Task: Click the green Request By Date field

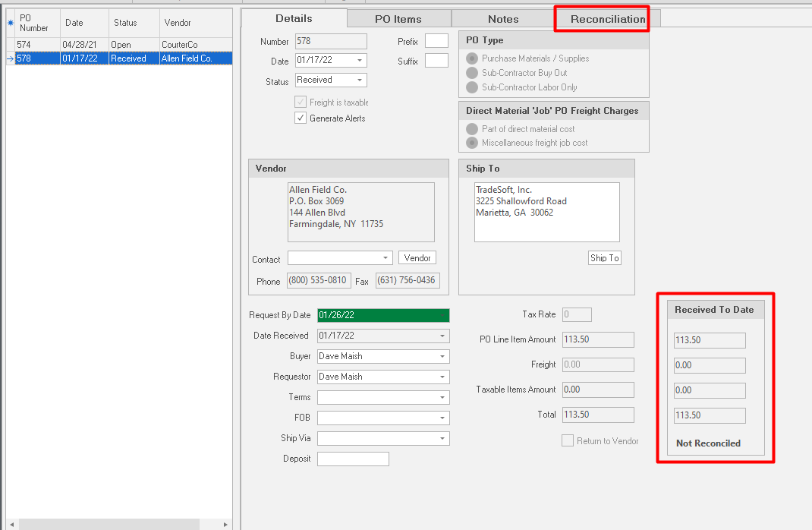Action: coord(383,315)
